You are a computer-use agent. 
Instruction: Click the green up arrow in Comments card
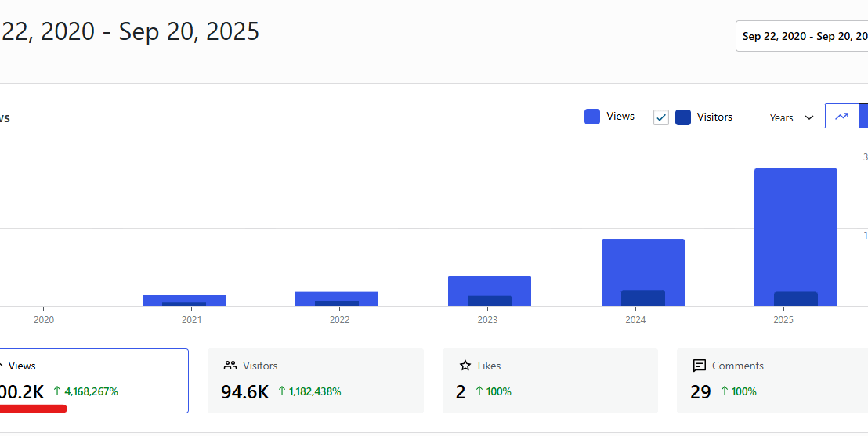click(725, 391)
